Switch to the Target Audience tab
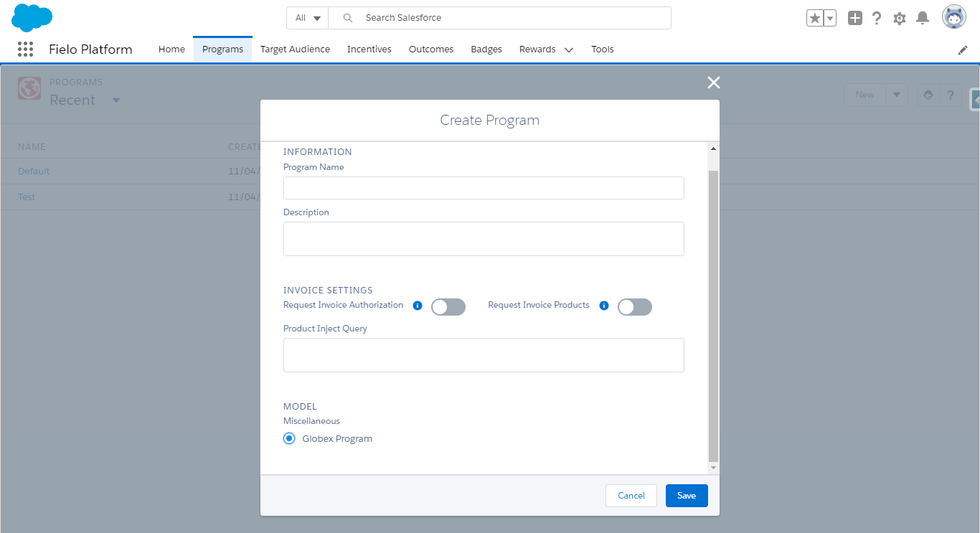This screenshot has height=533, width=980. 295,49
